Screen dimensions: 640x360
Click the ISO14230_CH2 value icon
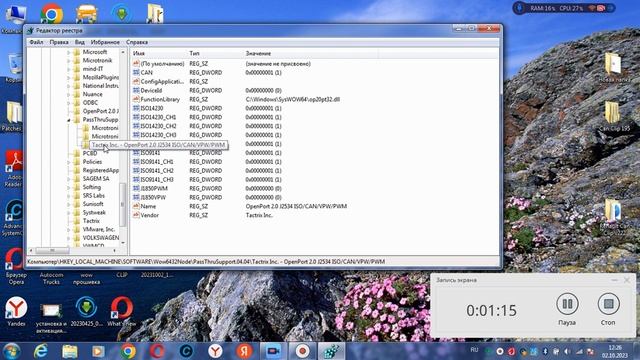click(136, 126)
